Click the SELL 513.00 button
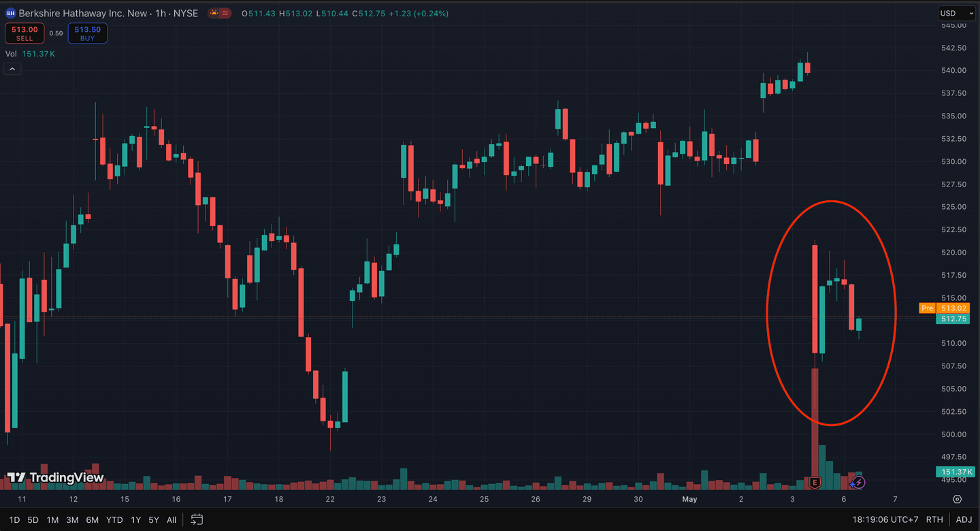This screenshot has width=980, height=531. 24,33
